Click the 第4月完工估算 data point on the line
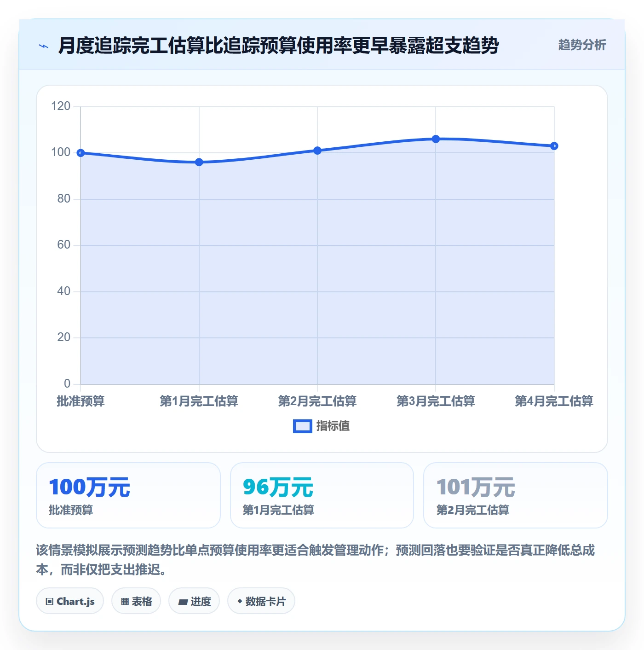Screen dimensions: 644x650 tap(554, 146)
